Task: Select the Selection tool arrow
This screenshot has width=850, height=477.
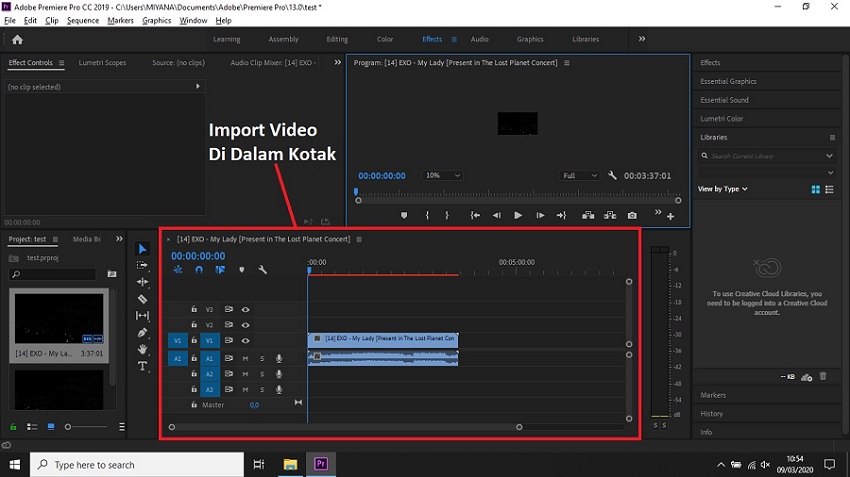Action: point(143,249)
